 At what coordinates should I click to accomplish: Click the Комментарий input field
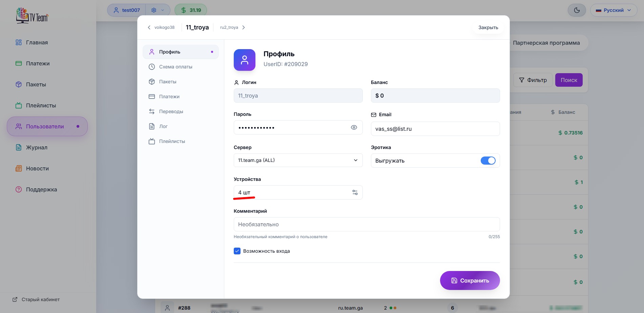[x=367, y=224]
